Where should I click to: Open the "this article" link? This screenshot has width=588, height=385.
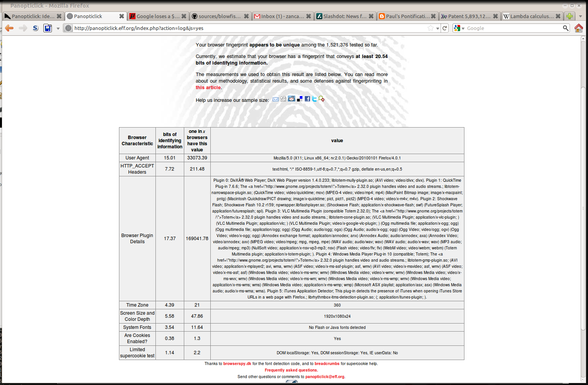[x=208, y=88]
